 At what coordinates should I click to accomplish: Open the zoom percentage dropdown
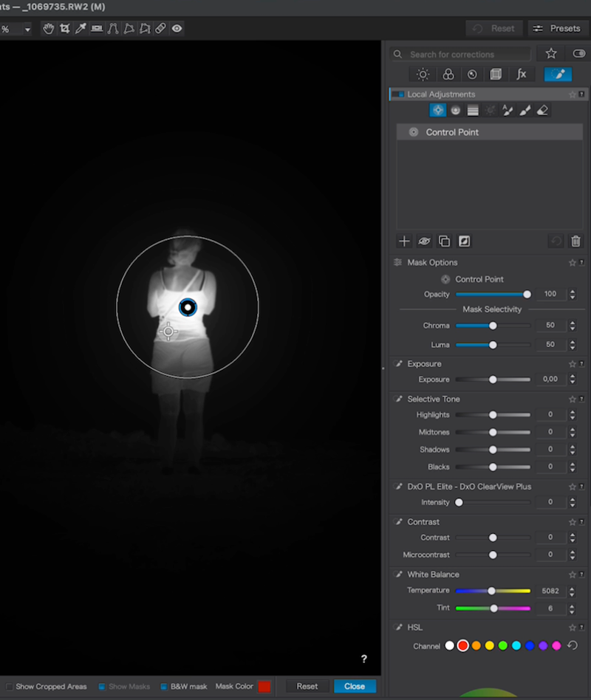27,30
